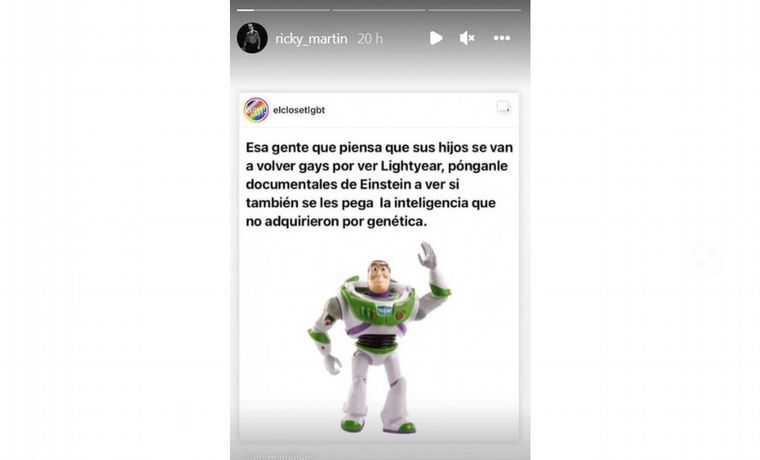
Task: Unmute the story audio with speaker icon
Action: click(467, 38)
